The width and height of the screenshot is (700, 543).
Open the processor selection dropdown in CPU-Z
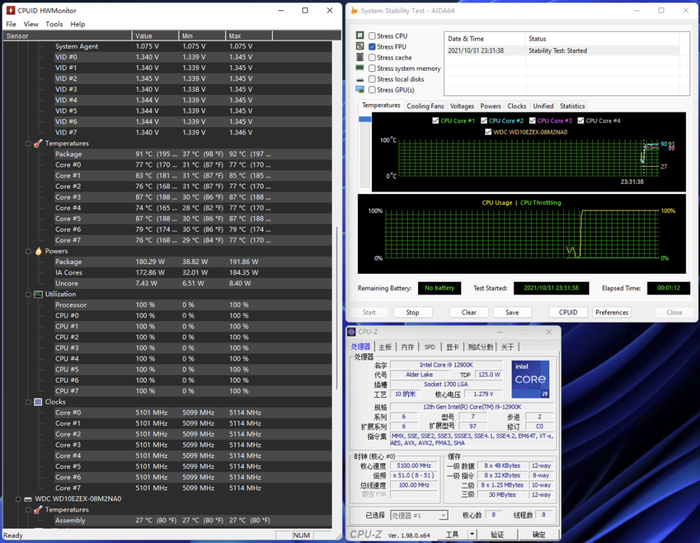(x=419, y=516)
